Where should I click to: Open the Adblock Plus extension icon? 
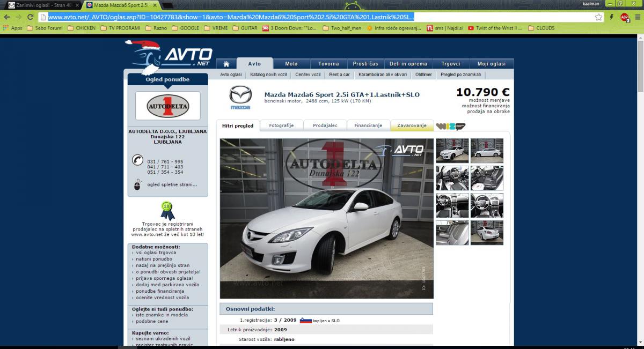click(625, 17)
